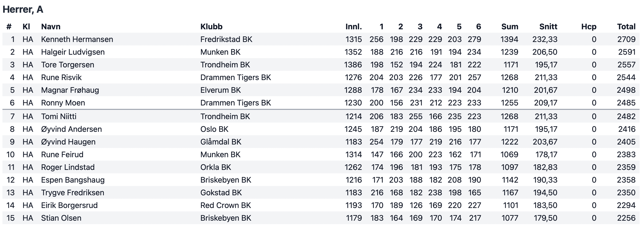Select Kenneth Hermansen's name
Image resolution: width=644 pixels, height=228 pixels.
pos(77,39)
